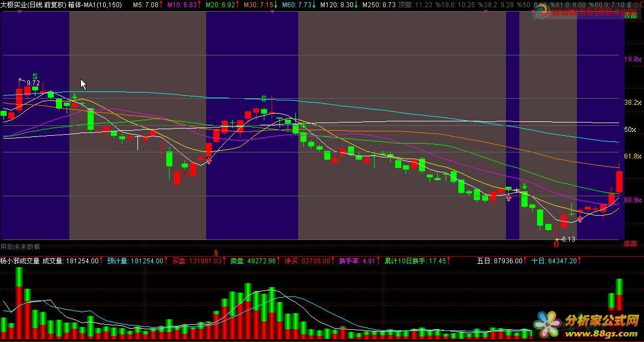Click the 杨小邪成交量 indicator name
Image resolution: width=644 pixels, height=342 pixels.
point(20,261)
